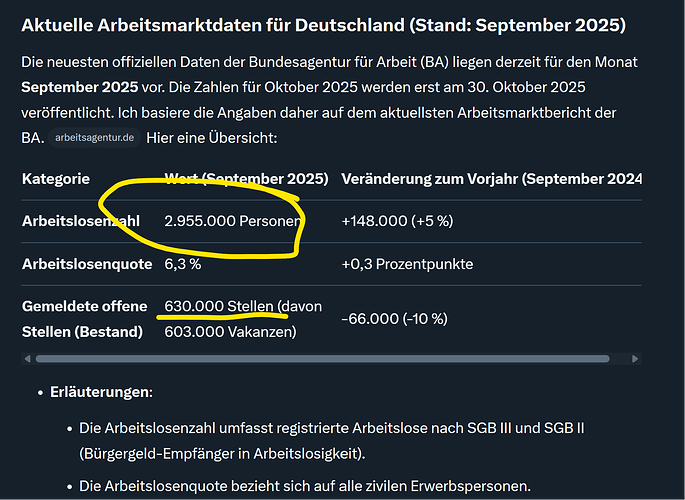Image resolution: width=685 pixels, height=500 pixels.
Task: Click the '603.000 Vakanzen' text
Action: coord(229,331)
